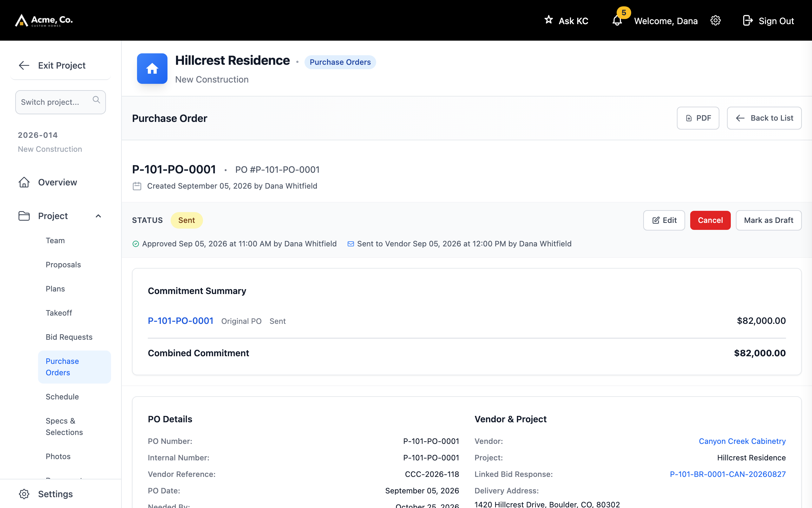Click the Exit Project back arrow
Viewport: 812px width, 508px height.
point(24,65)
